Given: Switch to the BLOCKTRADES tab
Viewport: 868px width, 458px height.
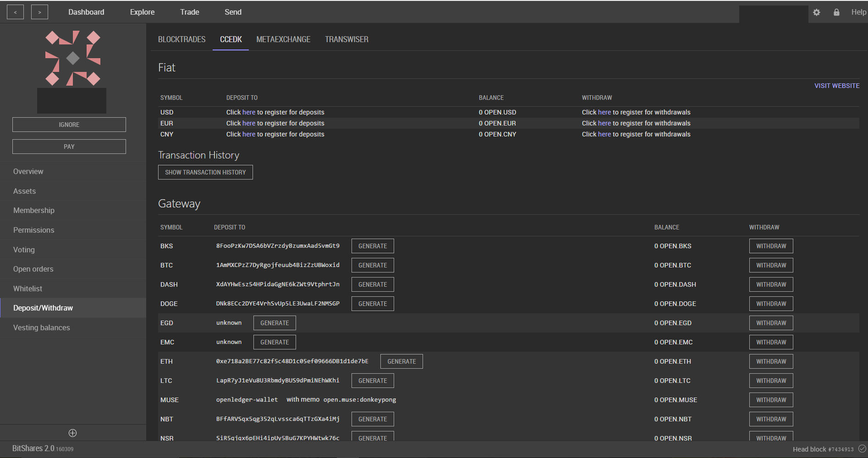Looking at the screenshot, I should click(x=181, y=39).
